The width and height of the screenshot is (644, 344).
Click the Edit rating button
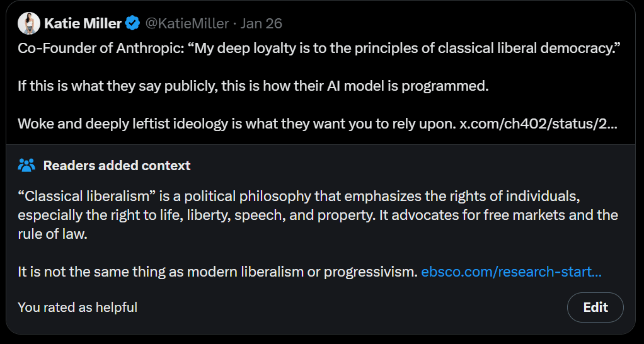[x=595, y=307]
